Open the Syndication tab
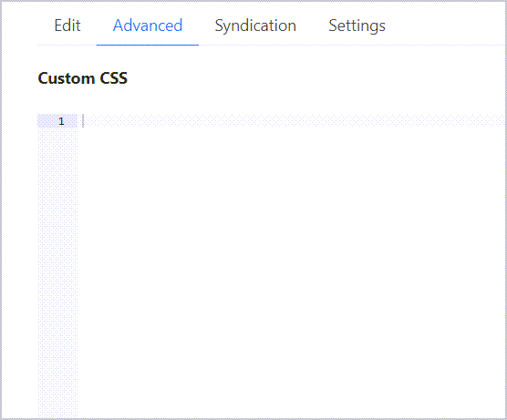This screenshot has width=507, height=420. pos(255,26)
